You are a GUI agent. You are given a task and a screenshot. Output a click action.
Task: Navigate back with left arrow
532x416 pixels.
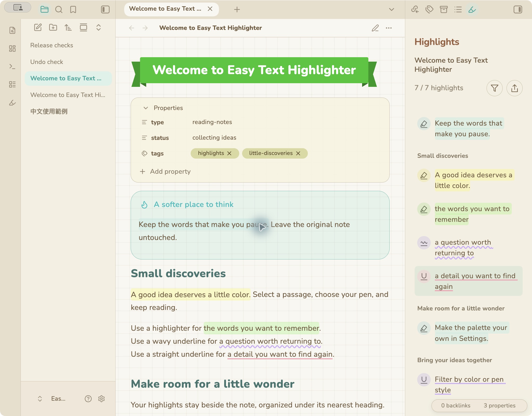click(132, 28)
